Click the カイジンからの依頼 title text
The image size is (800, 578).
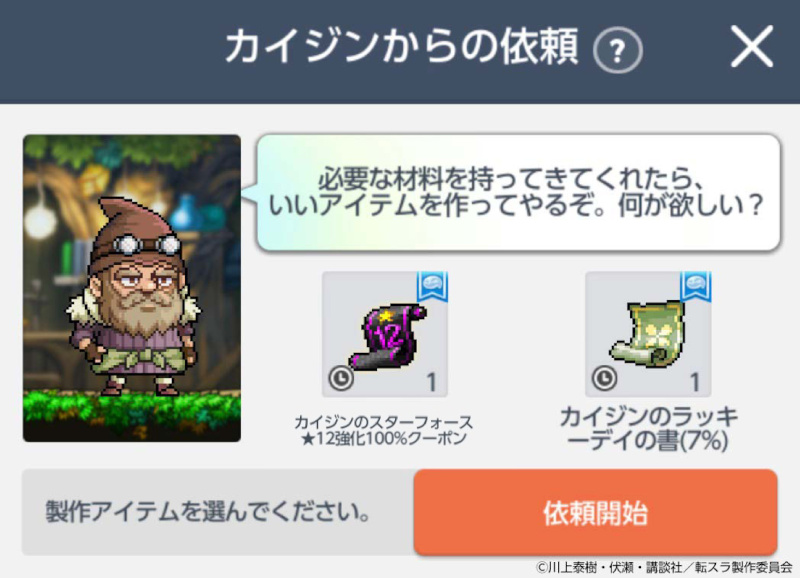tap(402, 46)
